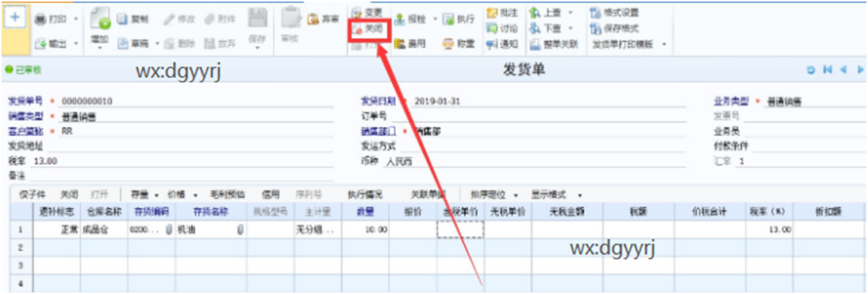Click the 数量 column header

click(365, 211)
